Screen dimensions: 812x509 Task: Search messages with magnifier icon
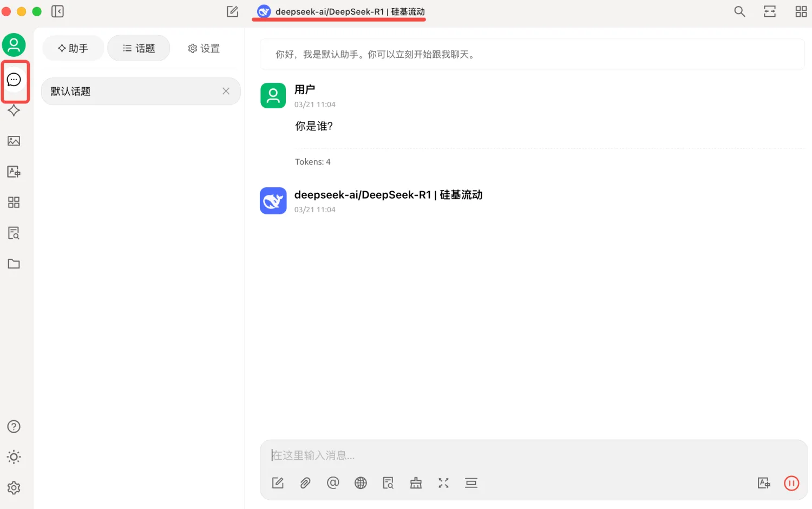click(x=739, y=11)
